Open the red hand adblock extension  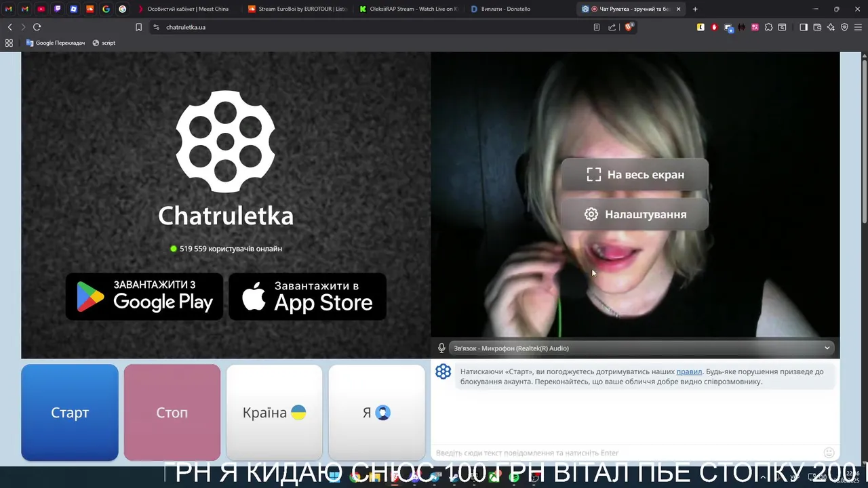(714, 27)
